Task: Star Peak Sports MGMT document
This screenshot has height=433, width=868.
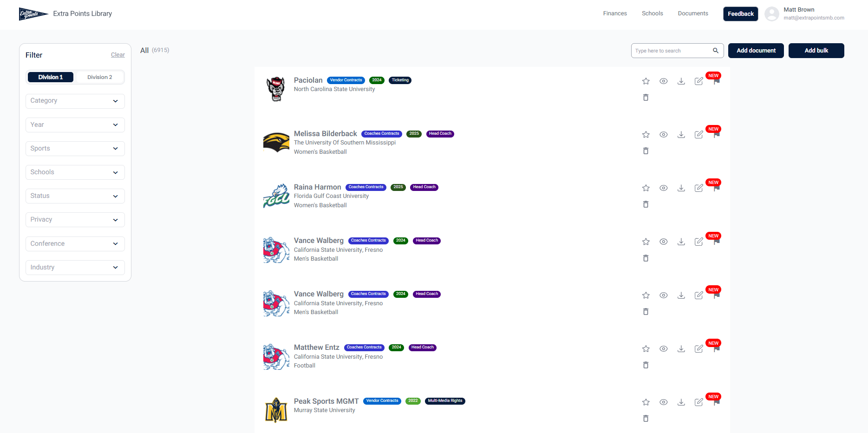Action: tap(646, 402)
